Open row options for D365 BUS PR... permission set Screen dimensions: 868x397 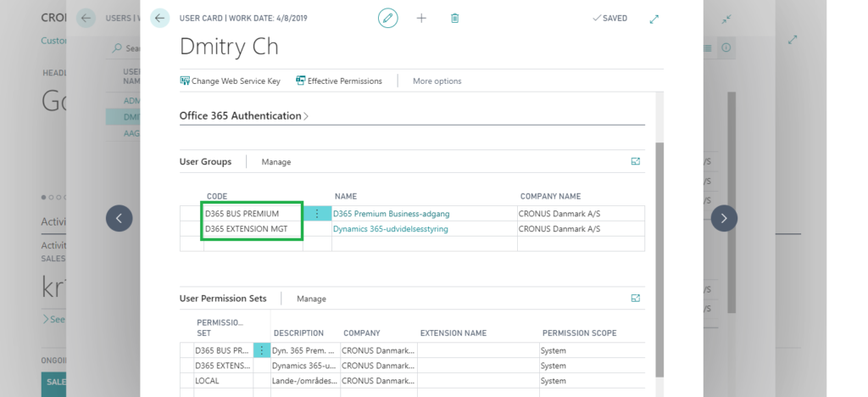coord(262,350)
